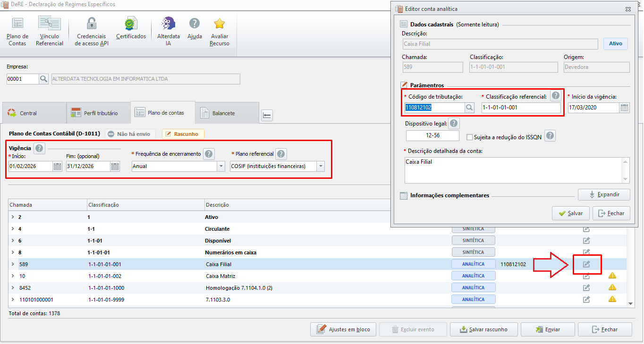The image size is (644, 344).
Task: Open Credenciais de acesso API
Action: pyautogui.click(x=92, y=31)
